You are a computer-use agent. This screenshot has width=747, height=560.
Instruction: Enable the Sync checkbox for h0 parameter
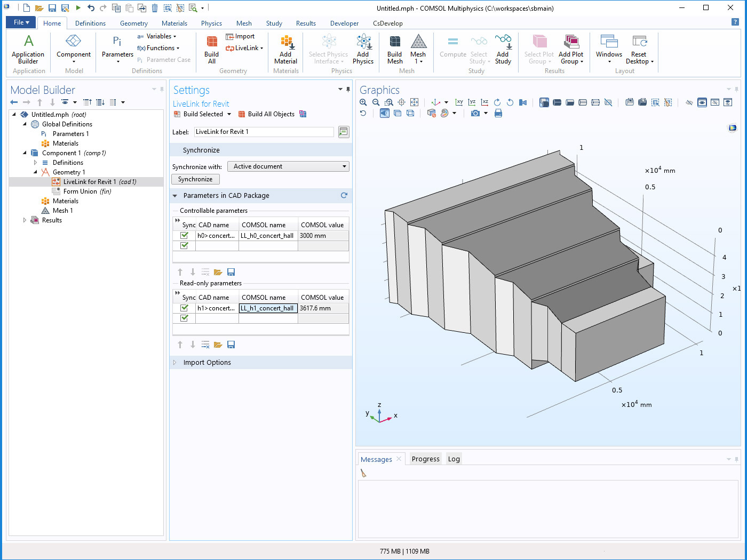(184, 235)
